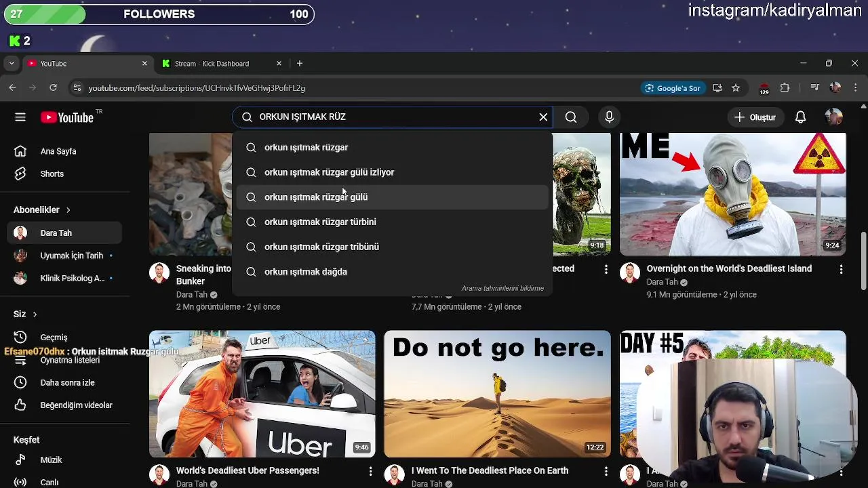Open options for World's Deadliest Island video
The width and height of the screenshot is (868, 488).
click(x=841, y=269)
